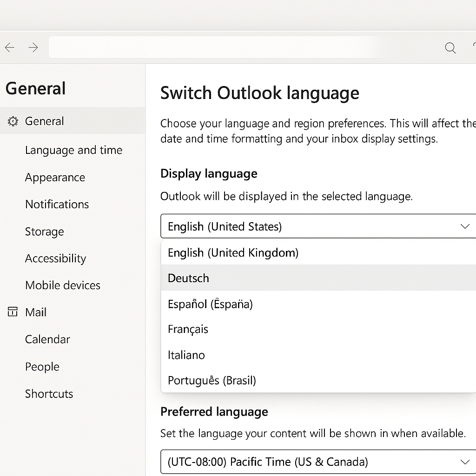Choose English (United Kingdom) option

[318, 252]
